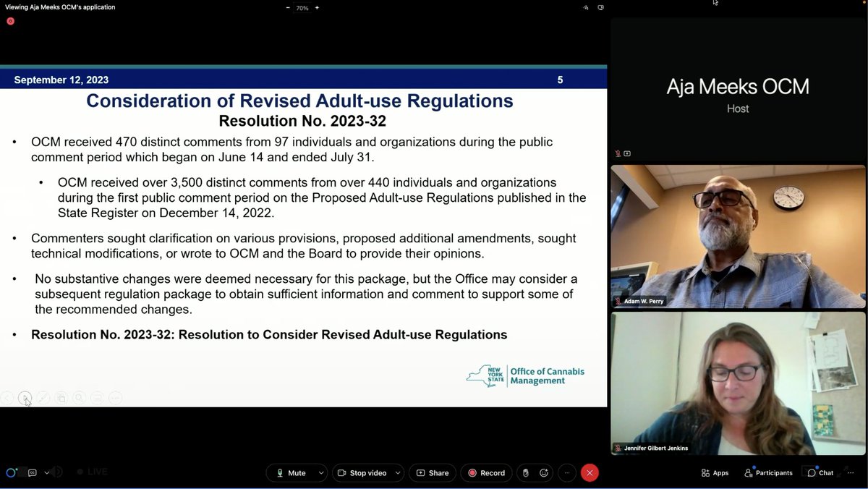
Task: Click the Office of Cannabis Management logo
Action: [x=525, y=375]
